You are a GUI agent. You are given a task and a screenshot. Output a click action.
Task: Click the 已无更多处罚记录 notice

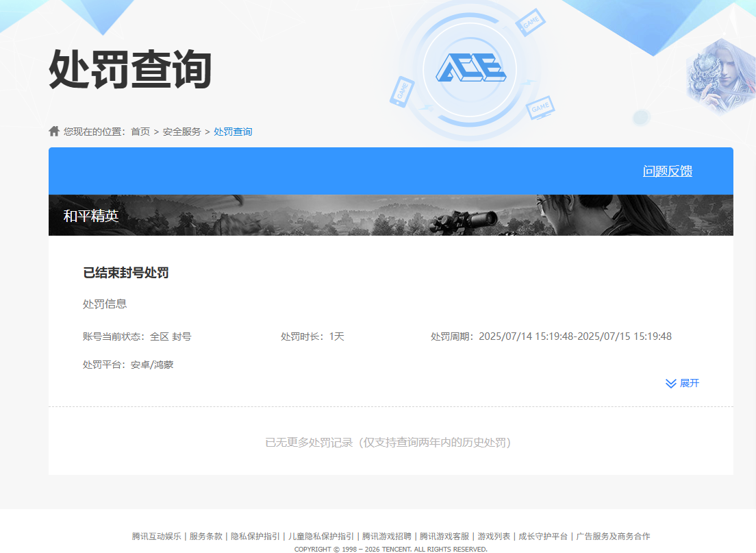click(388, 443)
